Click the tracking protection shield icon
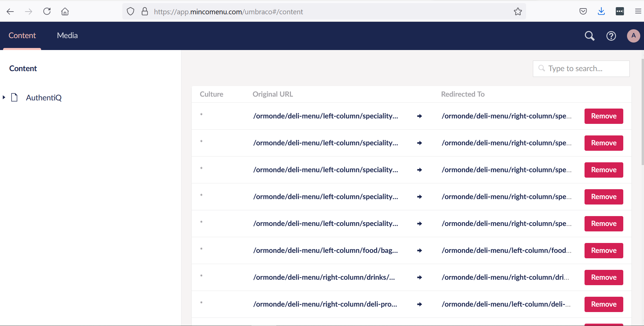The width and height of the screenshot is (644, 326). pos(130,12)
